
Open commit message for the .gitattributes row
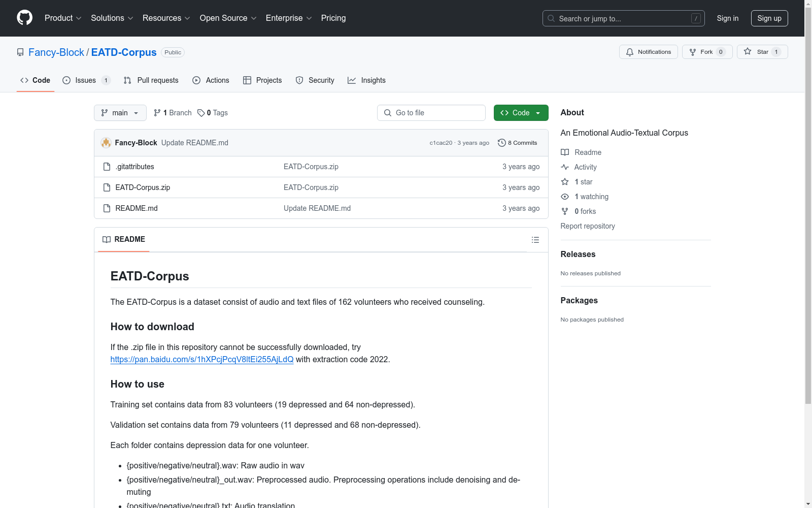tap(311, 167)
